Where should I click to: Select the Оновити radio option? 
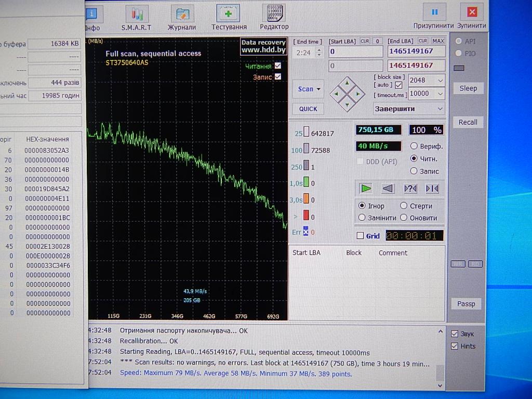(403, 218)
